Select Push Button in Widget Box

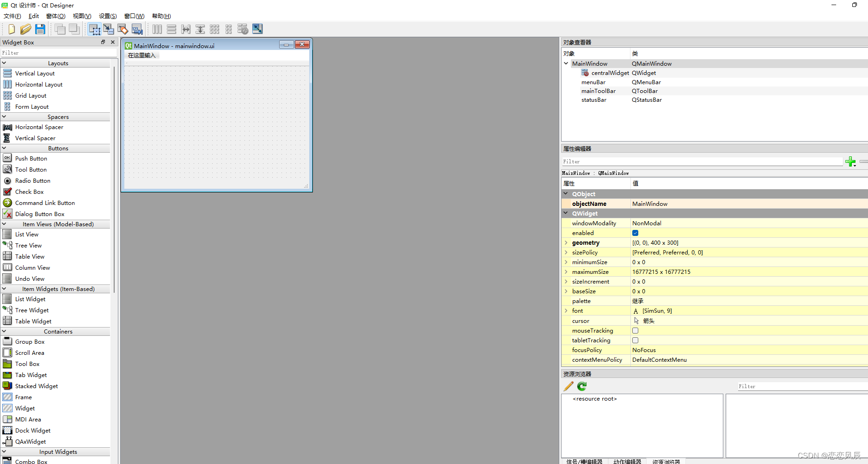31,158
